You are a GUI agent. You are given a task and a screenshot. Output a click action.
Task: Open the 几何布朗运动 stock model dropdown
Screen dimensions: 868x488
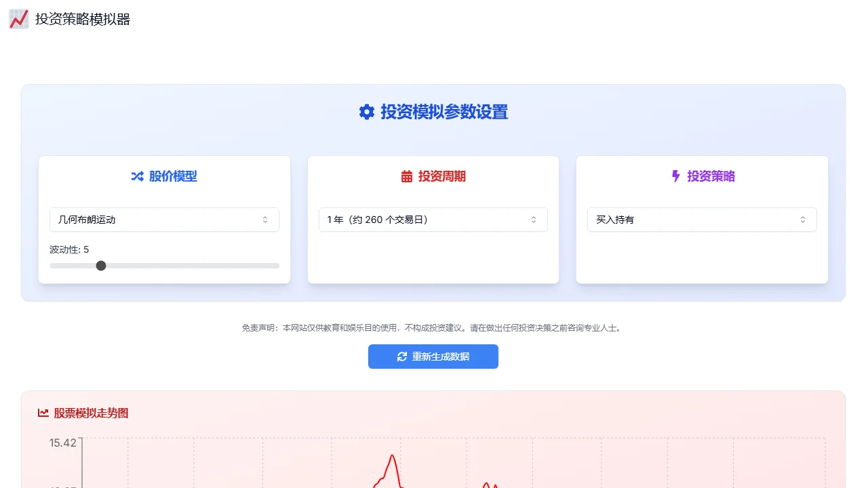tap(164, 219)
